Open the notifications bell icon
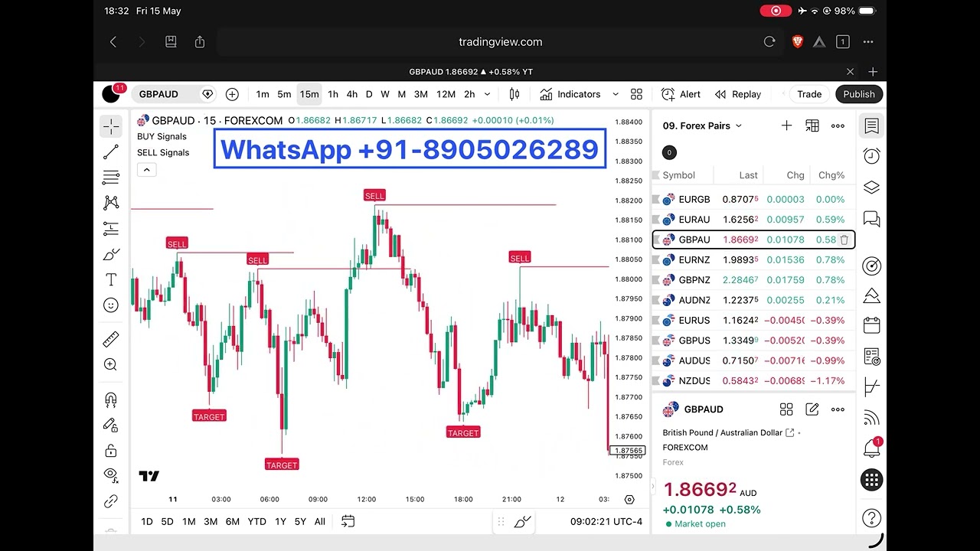980x551 pixels. click(x=871, y=448)
